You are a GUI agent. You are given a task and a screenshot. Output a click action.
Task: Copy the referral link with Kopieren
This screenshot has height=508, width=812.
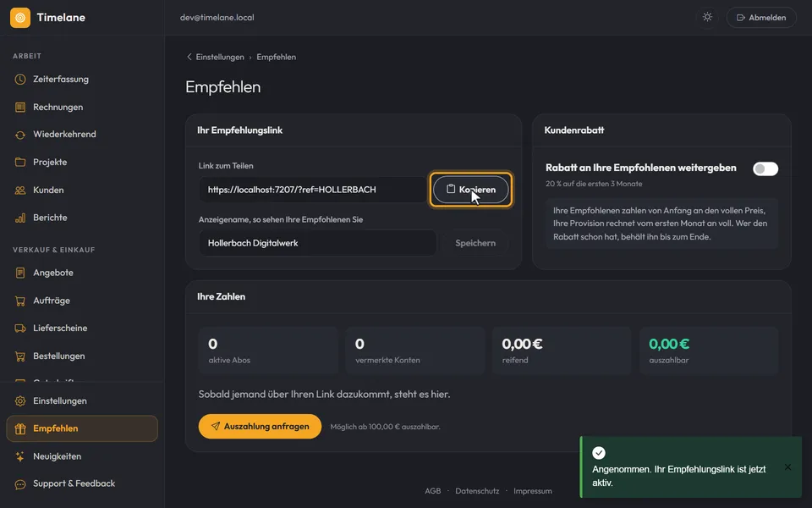[x=471, y=190]
